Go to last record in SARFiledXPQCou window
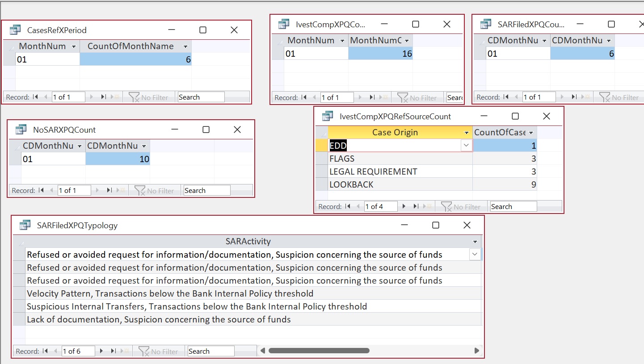Screen dimensions: 644x364 (574, 97)
